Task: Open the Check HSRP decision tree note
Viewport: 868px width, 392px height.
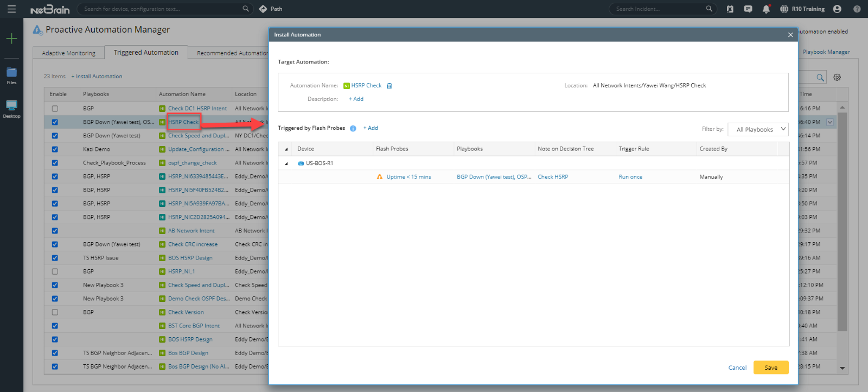Action: 553,177
